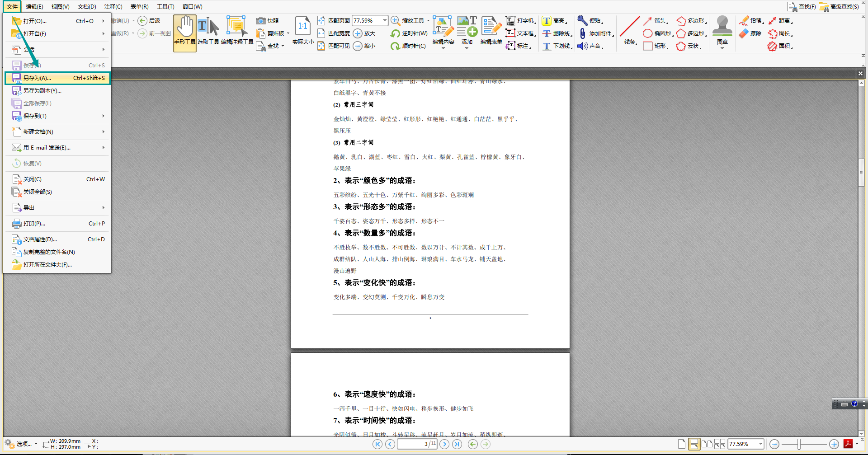Select the Typewriter tool (打字机)
Screen dimensions: 868x455
pos(521,21)
